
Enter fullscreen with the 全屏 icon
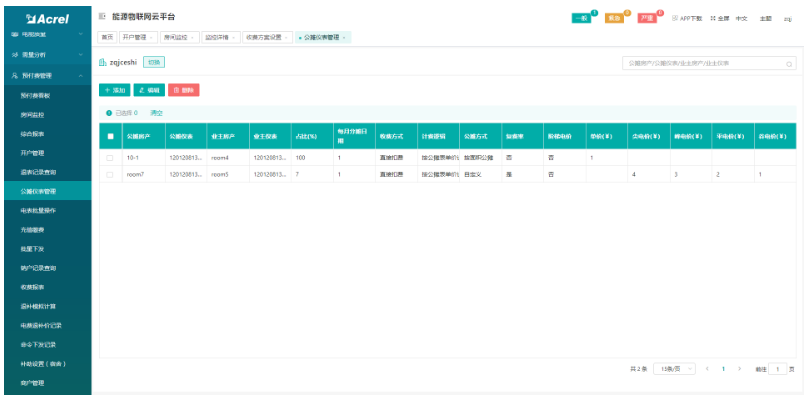click(x=713, y=18)
